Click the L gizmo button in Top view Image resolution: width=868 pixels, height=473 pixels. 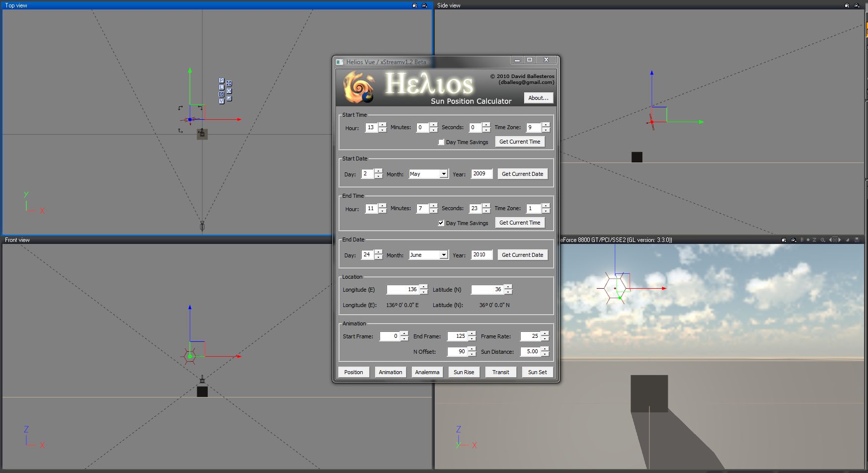coord(221,87)
